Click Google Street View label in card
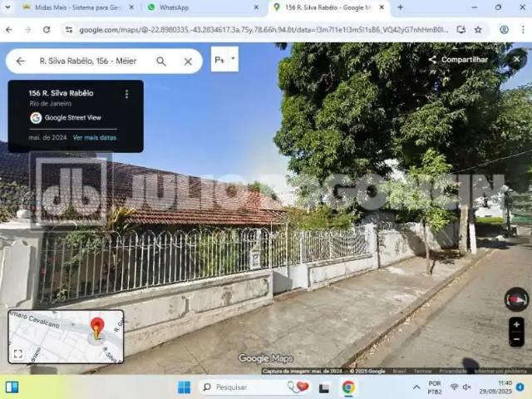 pyautogui.click(x=73, y=118)
